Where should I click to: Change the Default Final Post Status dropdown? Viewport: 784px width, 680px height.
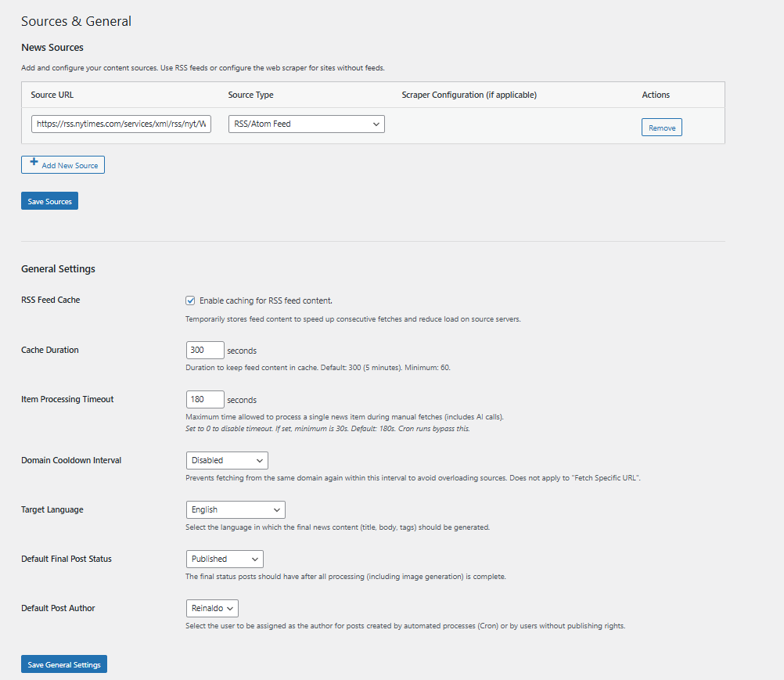pyautogui.click(x=225, y=559)
